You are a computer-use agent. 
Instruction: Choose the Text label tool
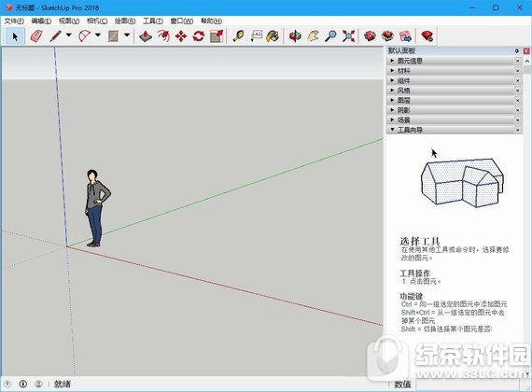tap(256, 36)
